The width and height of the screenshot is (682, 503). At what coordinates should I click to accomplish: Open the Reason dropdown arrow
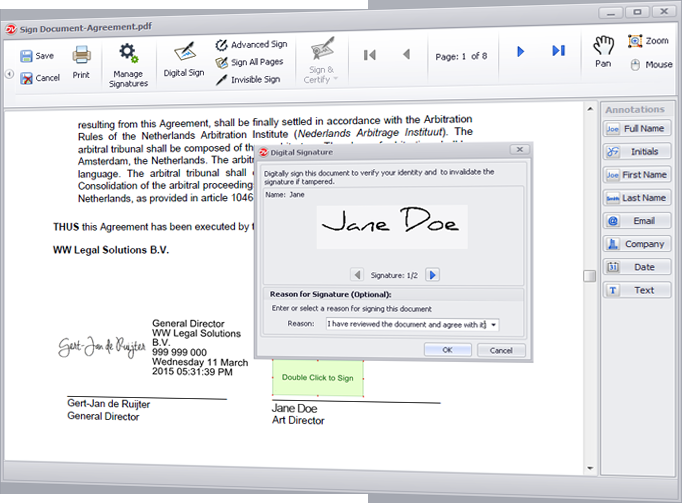point(494,325)
